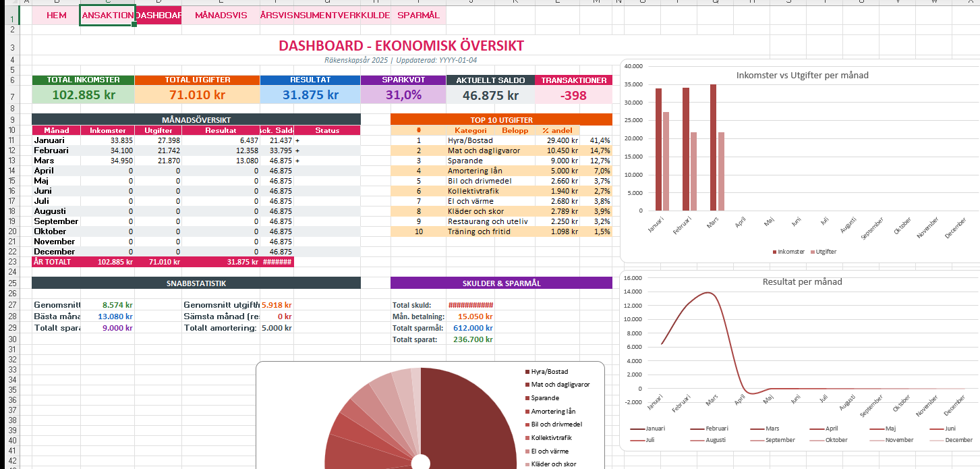This screenshot has height=469, width=980.
Task: Go to the MÅNADSVIS sheet button
Action: tap(221, 15)
